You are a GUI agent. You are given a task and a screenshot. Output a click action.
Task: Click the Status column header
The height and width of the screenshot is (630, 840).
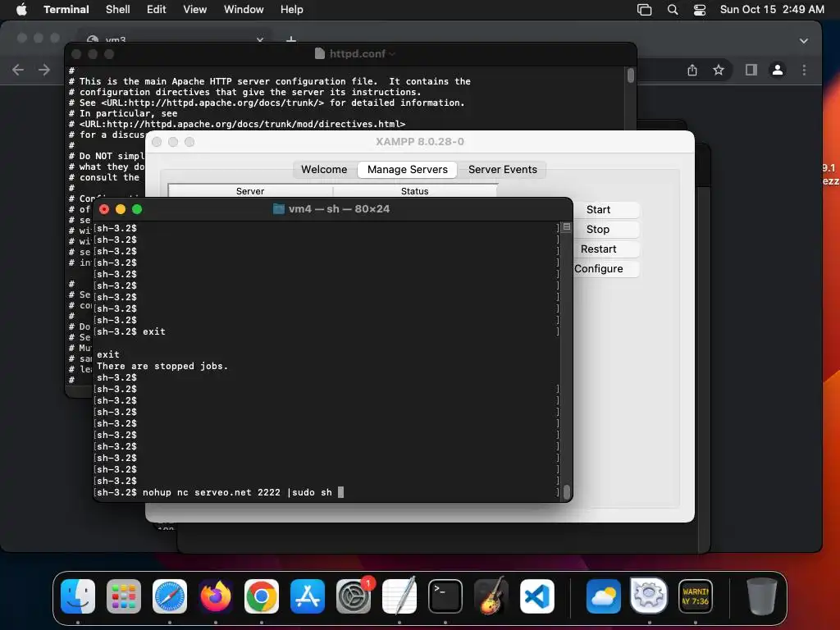(x=414, y=191)
